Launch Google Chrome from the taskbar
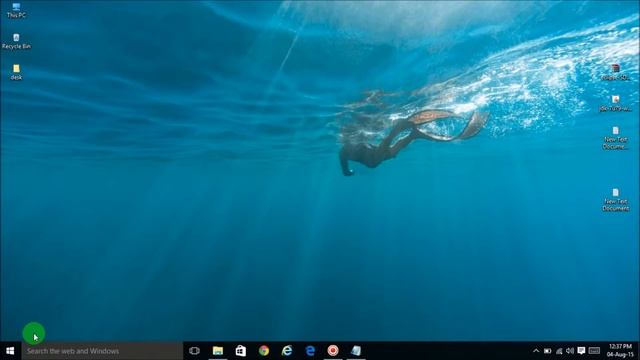 pyautogui.click(x=264, y=351)
